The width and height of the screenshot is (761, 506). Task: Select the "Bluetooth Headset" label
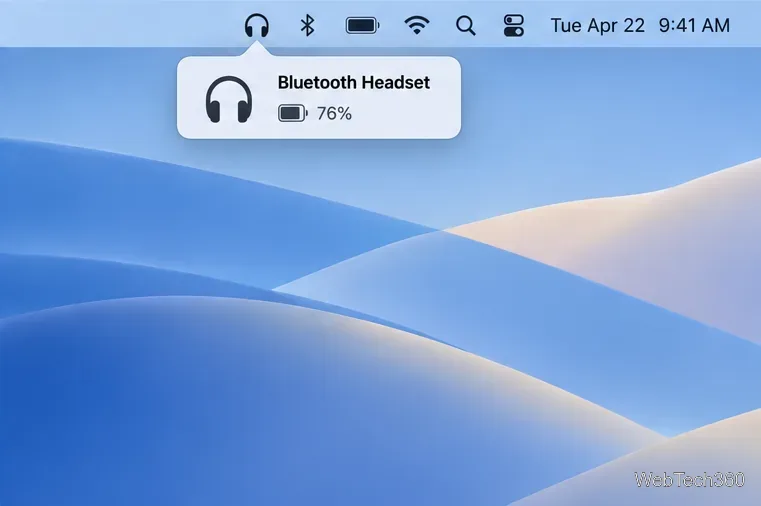353,82
